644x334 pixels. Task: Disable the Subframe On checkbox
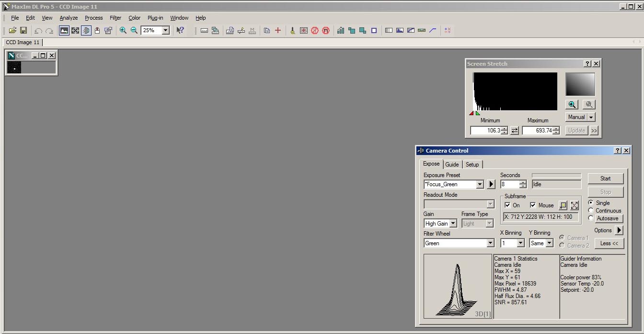[508, 205]
